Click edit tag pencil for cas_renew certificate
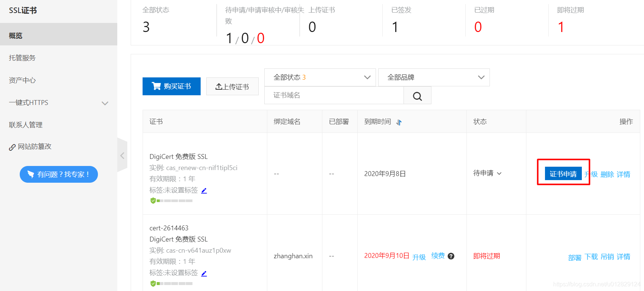 tap(204, 191)
